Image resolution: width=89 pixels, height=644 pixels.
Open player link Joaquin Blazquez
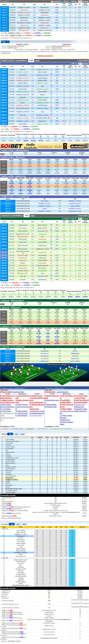tap(62, 392)
